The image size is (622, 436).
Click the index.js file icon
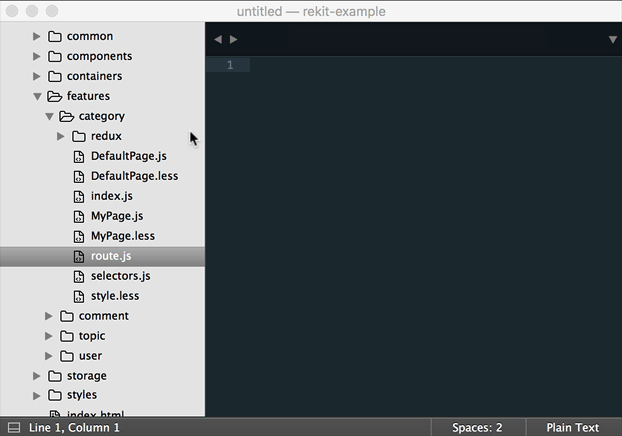pyautogui.click(x=79, y=196)
